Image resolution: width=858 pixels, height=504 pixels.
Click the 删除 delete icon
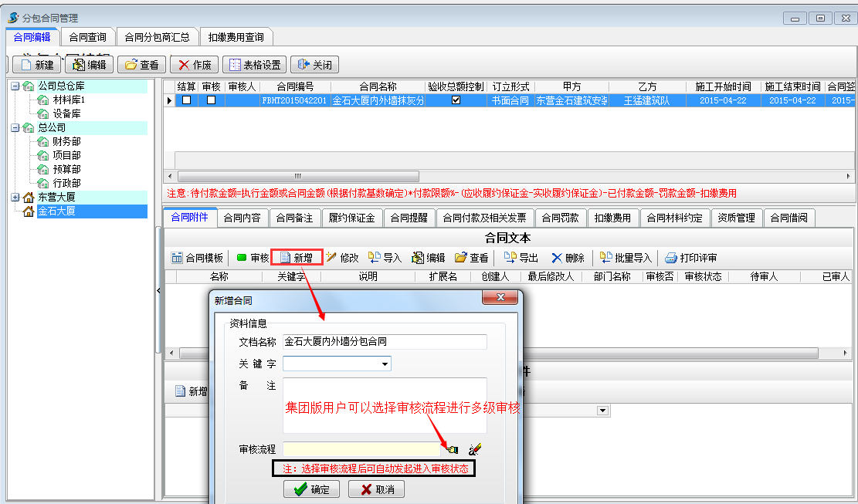click(556, 258)
